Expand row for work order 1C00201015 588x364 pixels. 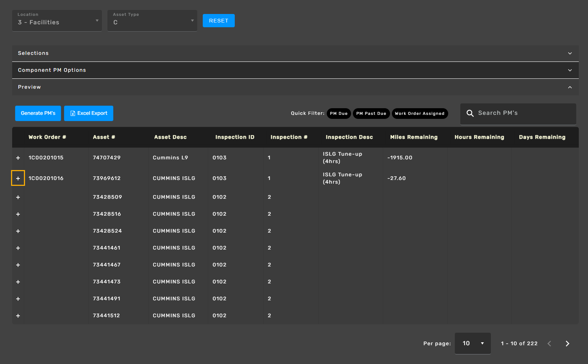(x=18, y=158)
